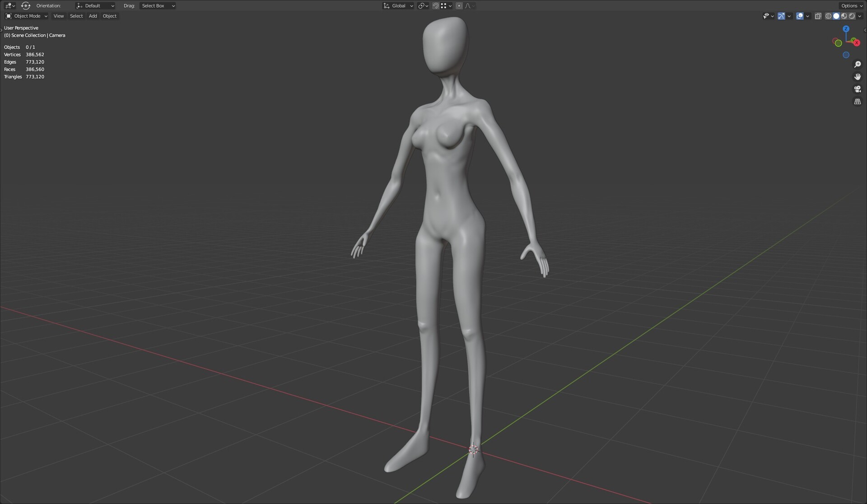Screen dimensions: 867x504
Task: Click the zoom magnifier navigation icon
Action: click(858, 65)
